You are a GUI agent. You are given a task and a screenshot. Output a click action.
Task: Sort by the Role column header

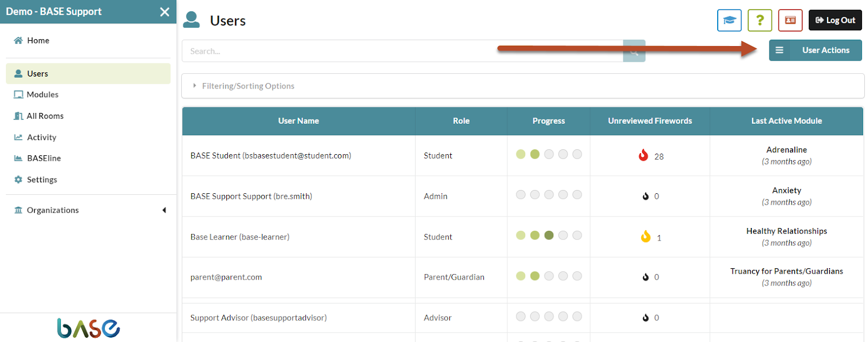pyautogui.click(x=461, y=121)
